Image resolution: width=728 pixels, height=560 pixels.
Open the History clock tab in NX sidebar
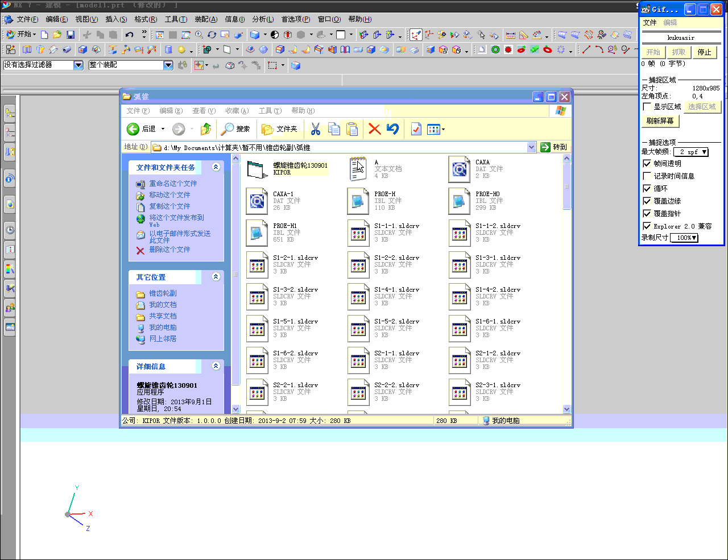[10, 230]
